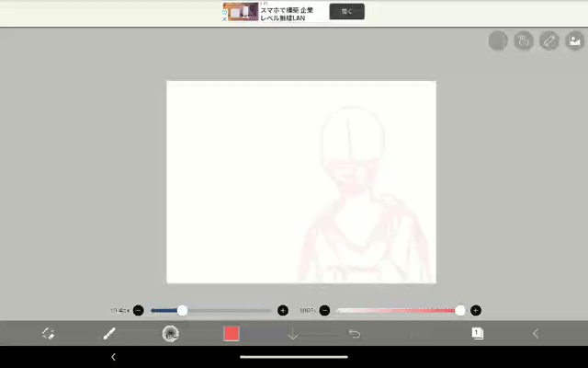This screenshot has width=588, height=368.
Task: Click the blue brush thickness slider
Action: [210, 311]
